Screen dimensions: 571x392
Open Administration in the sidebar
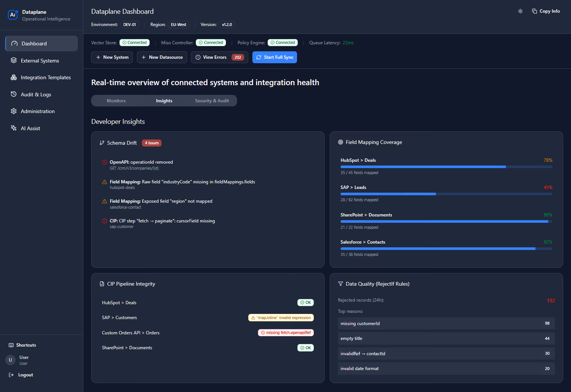42,111
